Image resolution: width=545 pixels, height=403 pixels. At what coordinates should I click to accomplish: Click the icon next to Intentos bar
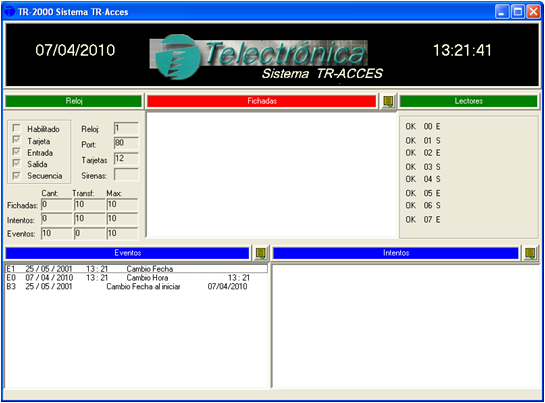click(530, 253)
